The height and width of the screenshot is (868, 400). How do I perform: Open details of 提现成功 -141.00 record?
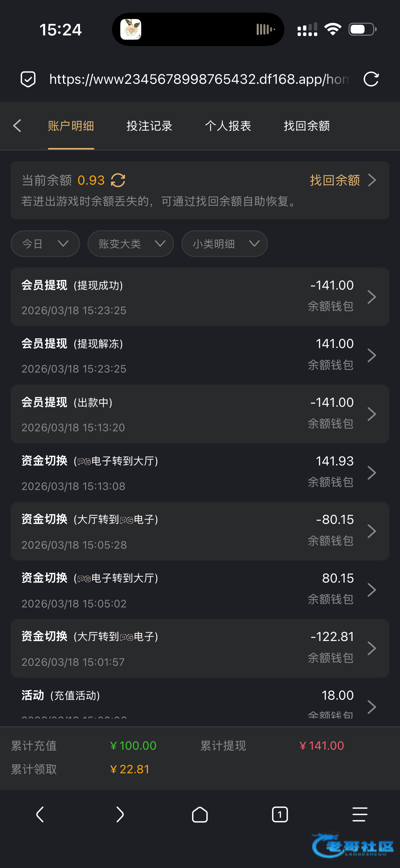200,297
